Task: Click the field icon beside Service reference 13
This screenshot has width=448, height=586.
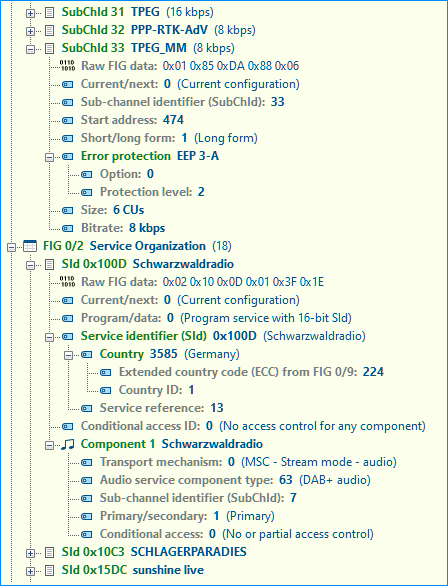Action: pos(87,408)
